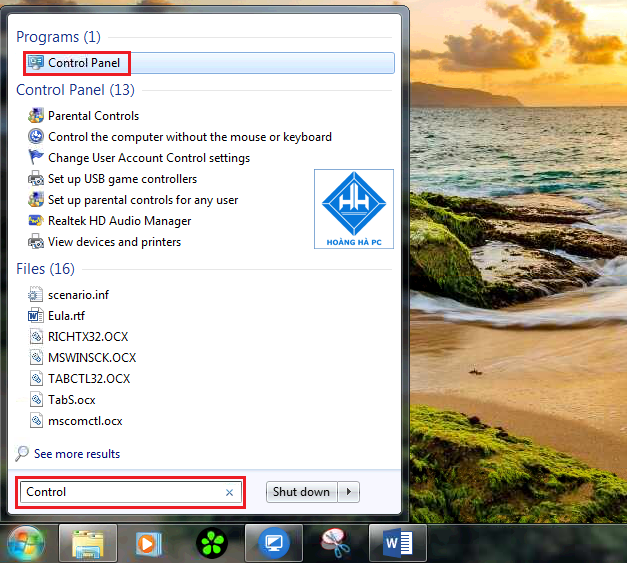Open mscomctl.ocx file
This screenshot has height=563, width=627.
click(85, 421)
